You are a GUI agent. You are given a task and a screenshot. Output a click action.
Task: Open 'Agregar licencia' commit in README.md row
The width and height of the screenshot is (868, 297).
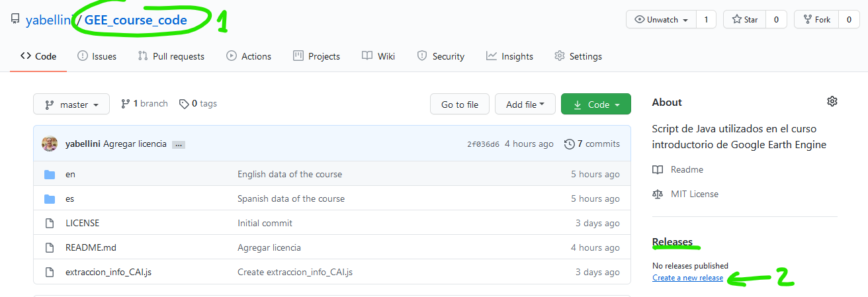(x=269, y=247)
